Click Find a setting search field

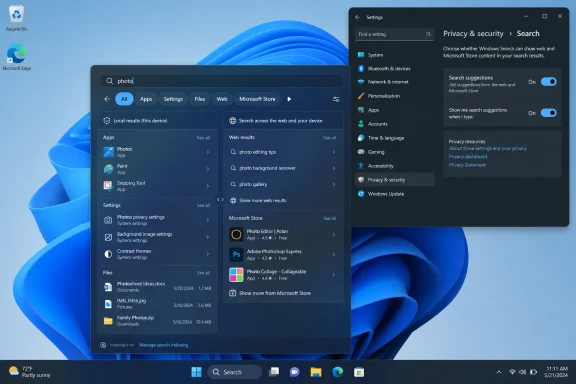click(x=394, y=34)
